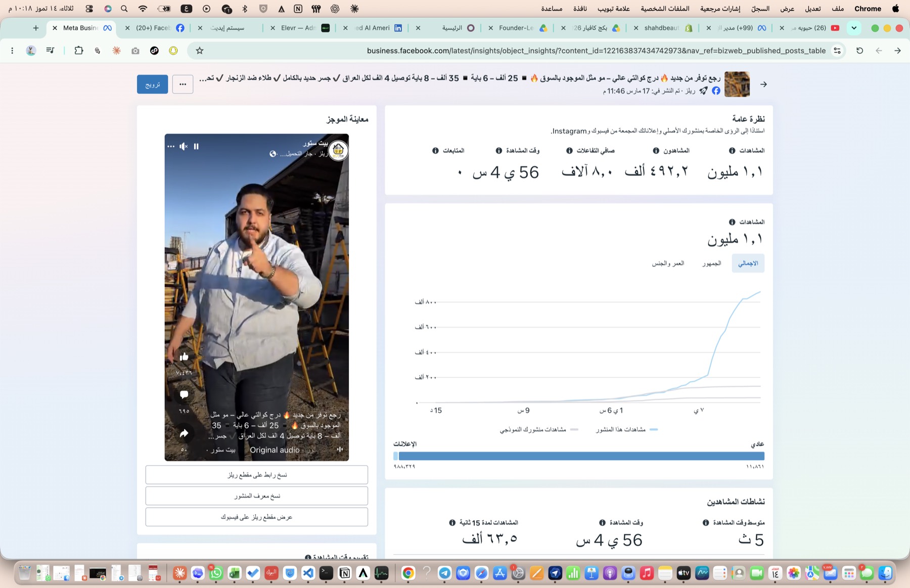Open ملف menu in menu bar
Screen dimensions: 910x588
click(838, 9)
